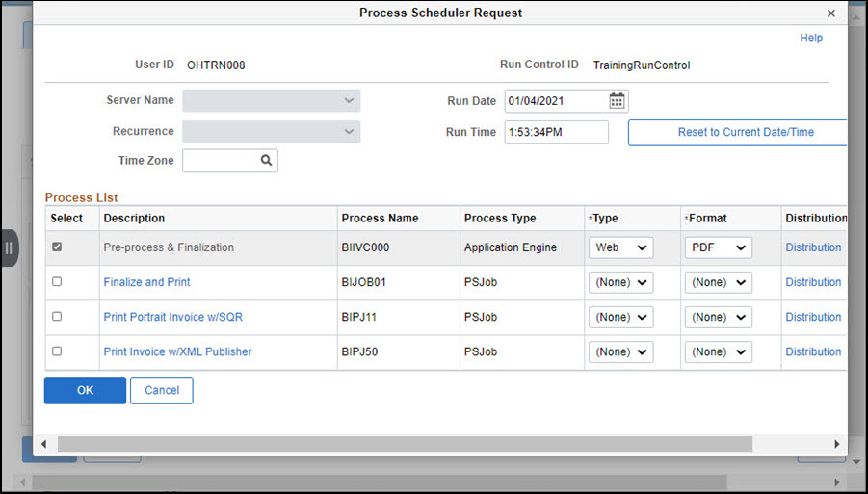Click the sidebar collapse handle on left edge
This screenshot has width=868, height=494.
[x=9, y=248]
